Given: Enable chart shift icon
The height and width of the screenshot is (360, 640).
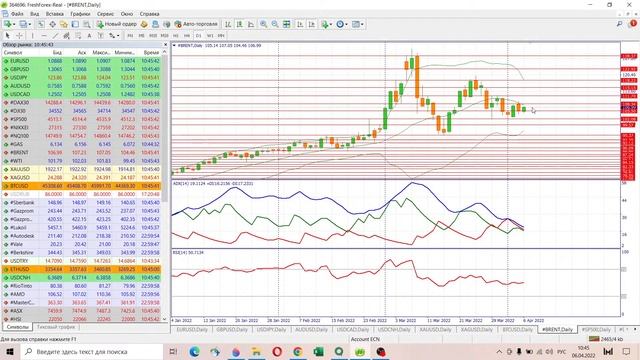Looking at the screenshot, I should (x=312, y=24).
